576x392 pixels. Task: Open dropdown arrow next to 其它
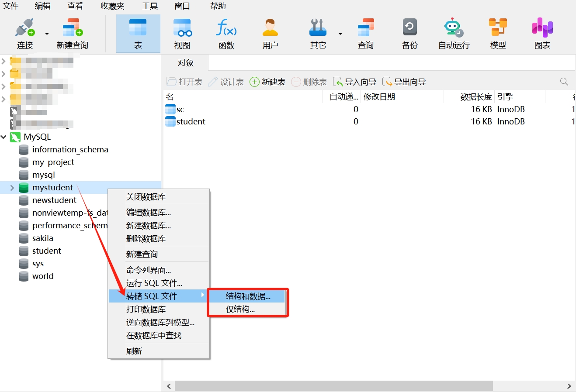tap(340, 34)
